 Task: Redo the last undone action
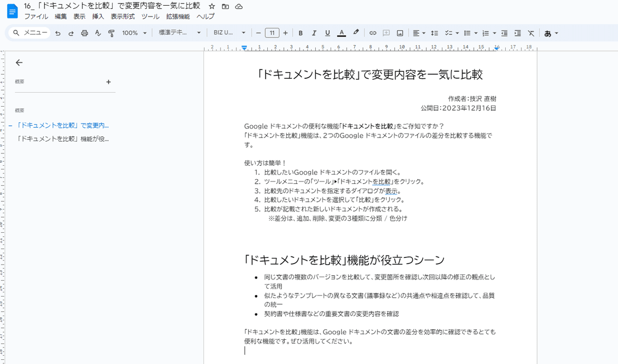(71, 33)
